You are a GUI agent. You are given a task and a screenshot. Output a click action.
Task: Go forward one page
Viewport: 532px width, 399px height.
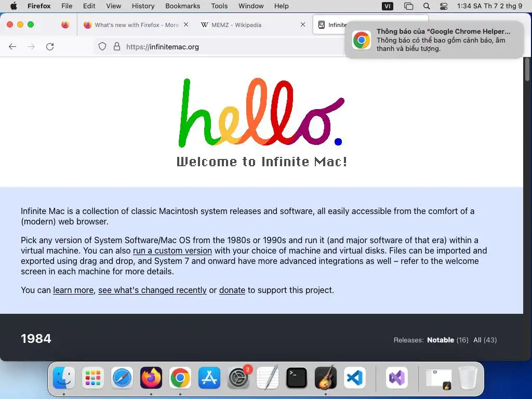coord(31,46)
